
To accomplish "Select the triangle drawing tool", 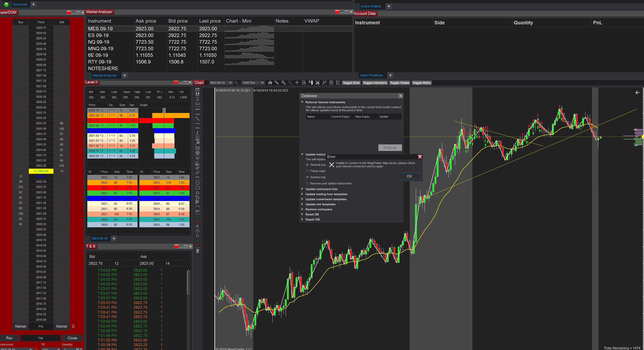I will [x=198, y=193].
